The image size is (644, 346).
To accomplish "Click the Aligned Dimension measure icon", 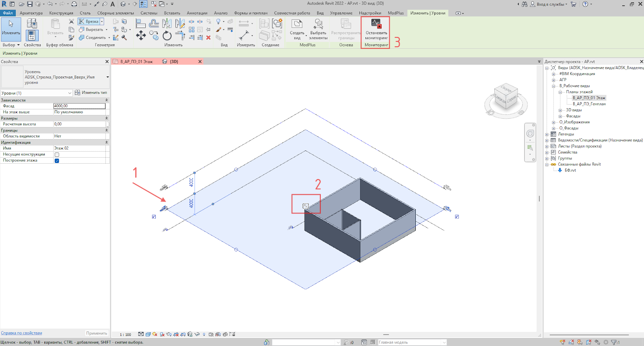I will click(244, 35).
